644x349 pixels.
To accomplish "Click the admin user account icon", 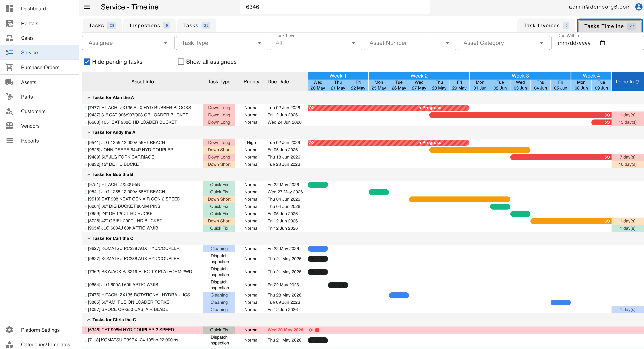I will [x=639, y=7].
